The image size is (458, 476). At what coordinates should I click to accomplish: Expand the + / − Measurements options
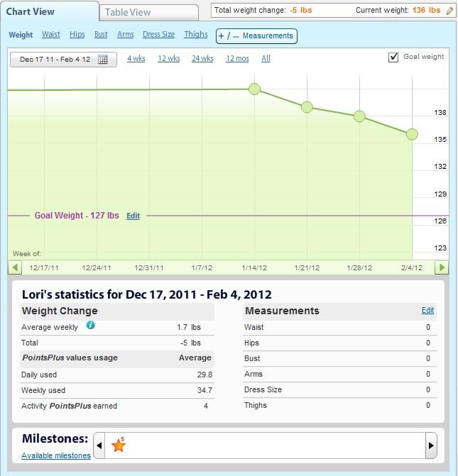pos(255,35)
